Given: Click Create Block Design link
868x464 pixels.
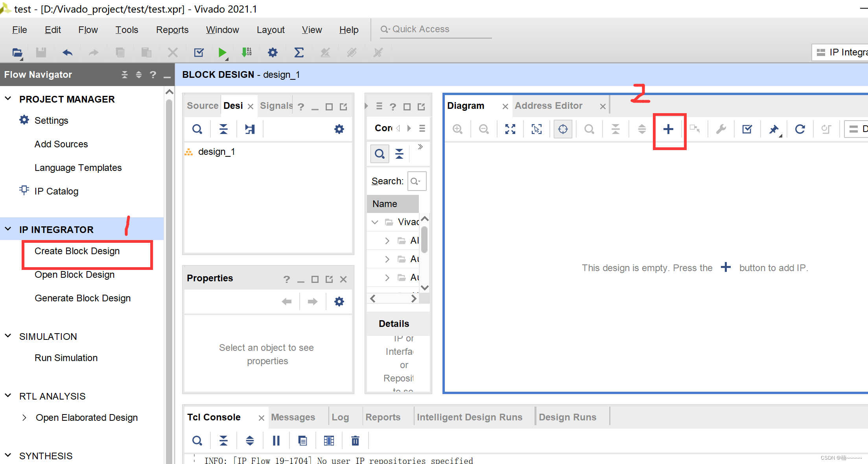Looking at the screenshot, I should click(x=77, y=251).
